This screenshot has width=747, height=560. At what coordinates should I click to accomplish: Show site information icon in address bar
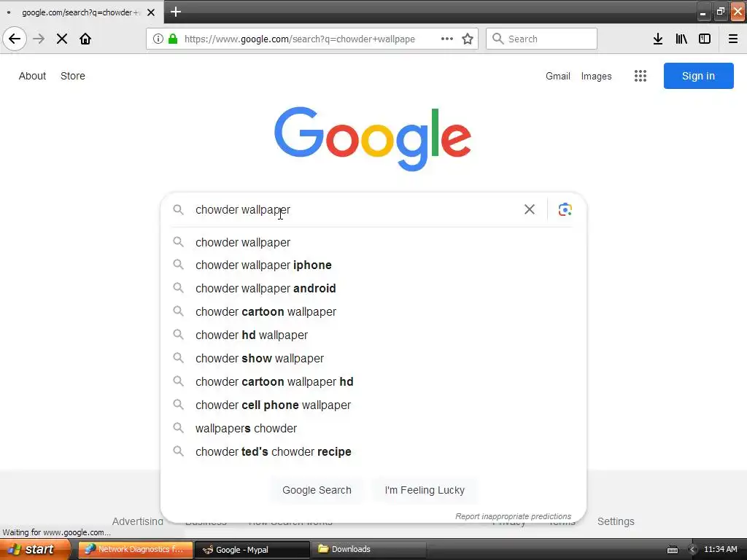tap(158, 39)
